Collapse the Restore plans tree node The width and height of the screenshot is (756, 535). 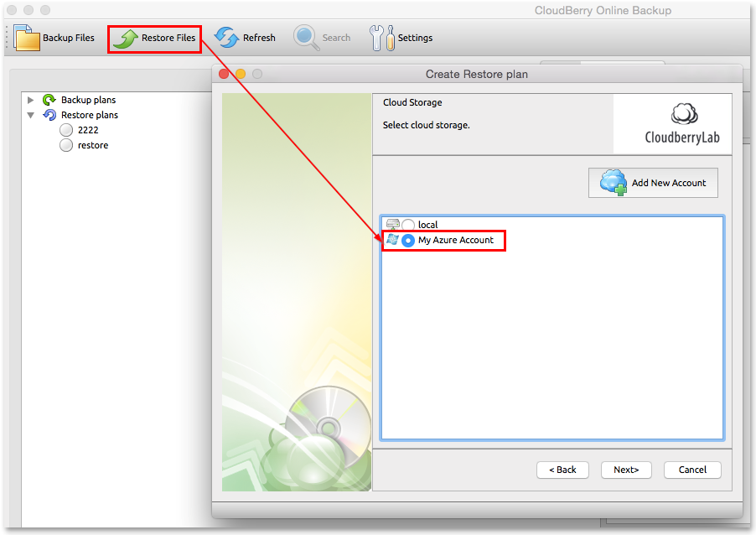pos(30,115)
